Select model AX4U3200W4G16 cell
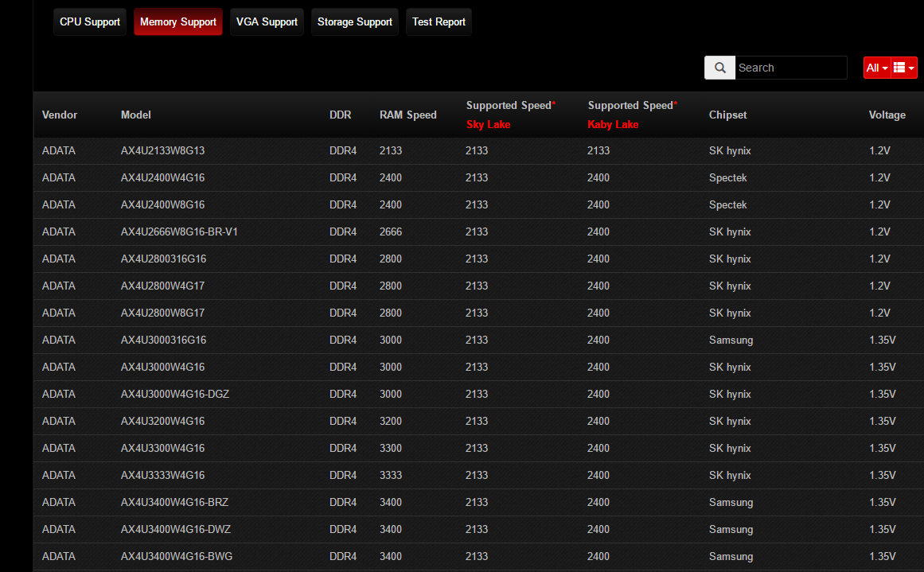 click(x=162, y=422)
